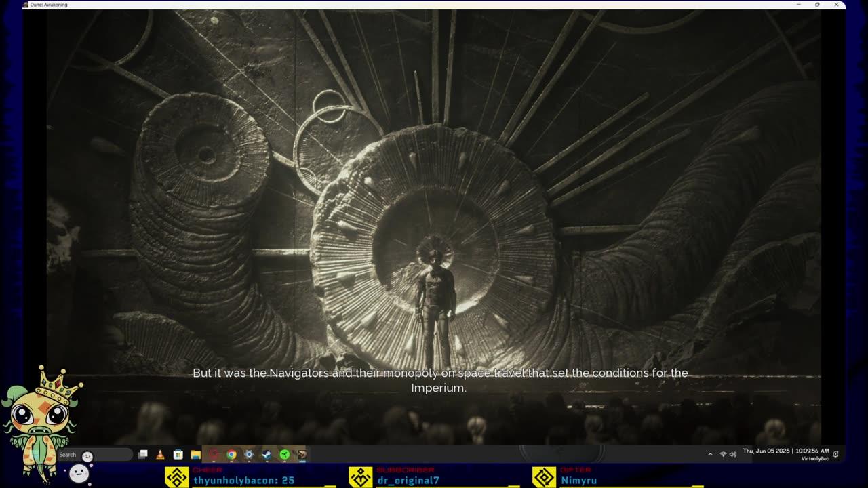The height and width of the screenshot is (488, 868).
Task: Click the VirtuallyBob label in taskbar
Action: tap(815, 459)
